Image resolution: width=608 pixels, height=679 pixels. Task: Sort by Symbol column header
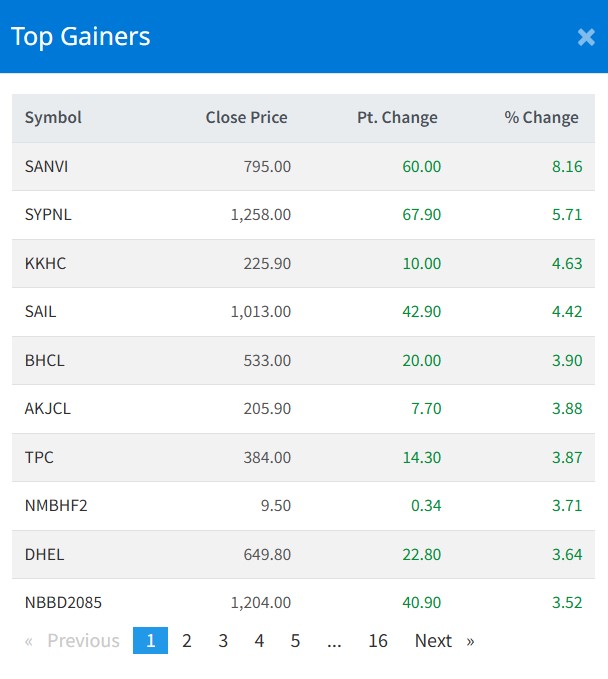(54, 118)
